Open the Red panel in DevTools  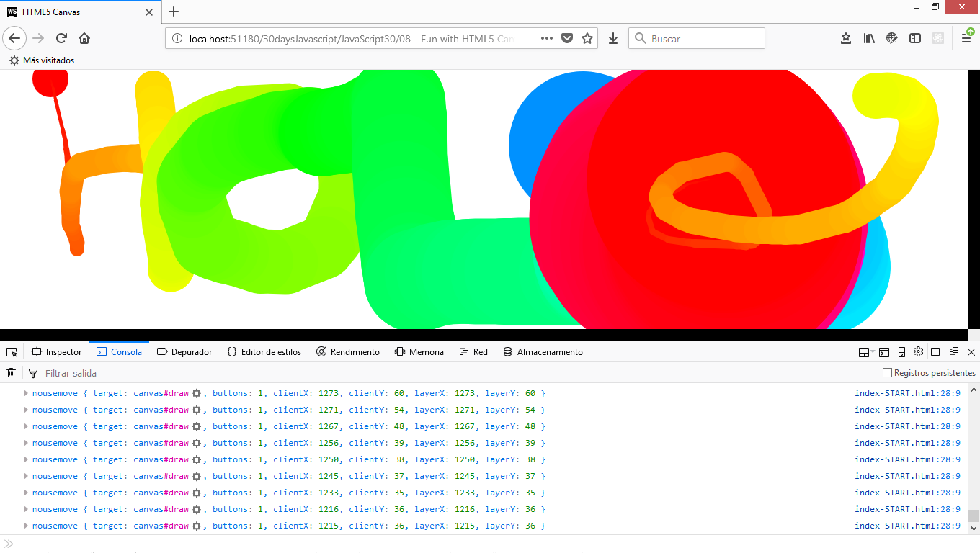tap(473, 351)
